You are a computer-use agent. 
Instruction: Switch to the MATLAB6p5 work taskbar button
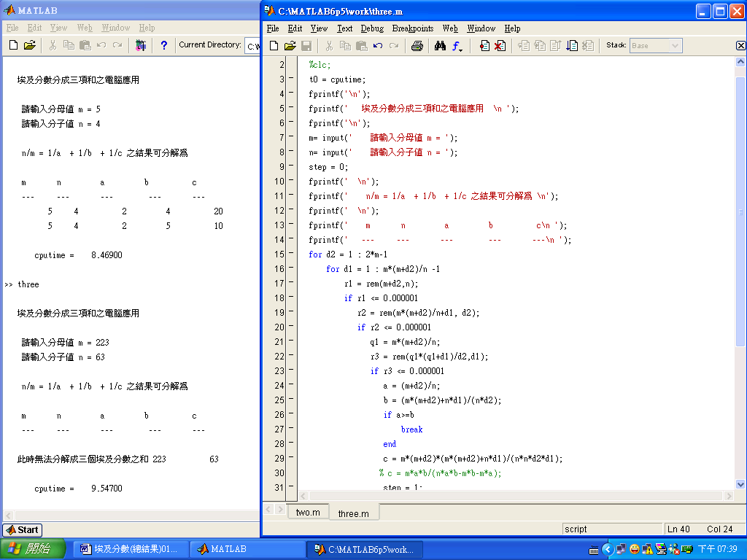(x=365, y=549)
